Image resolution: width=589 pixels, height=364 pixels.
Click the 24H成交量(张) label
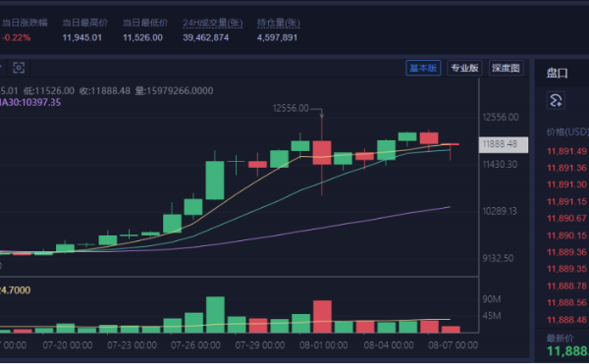213,23
